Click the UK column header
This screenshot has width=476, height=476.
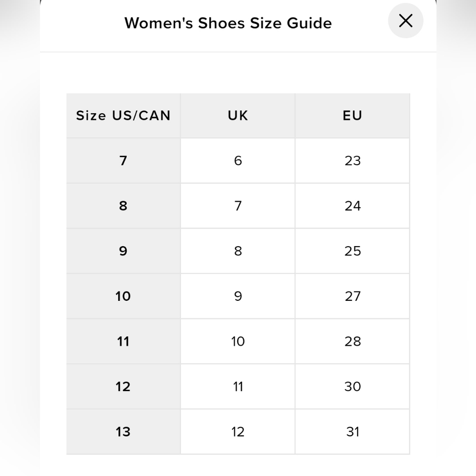point(238,115)
